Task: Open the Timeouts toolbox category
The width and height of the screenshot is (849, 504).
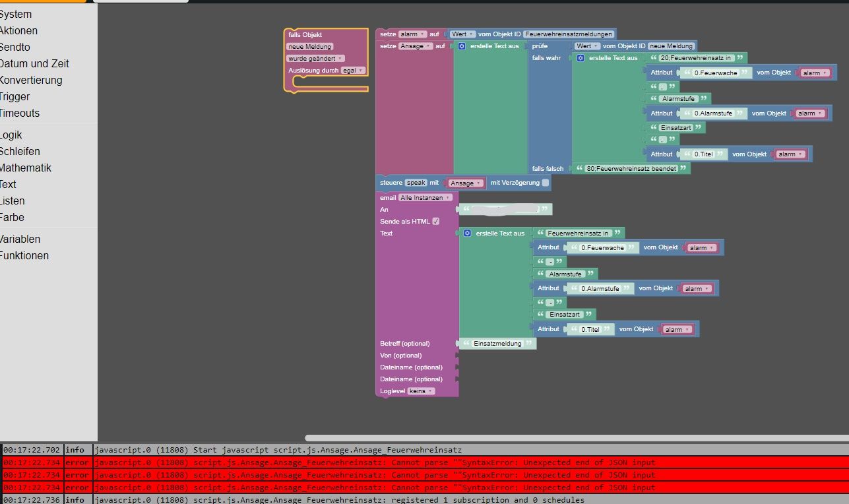Action: 20,113
